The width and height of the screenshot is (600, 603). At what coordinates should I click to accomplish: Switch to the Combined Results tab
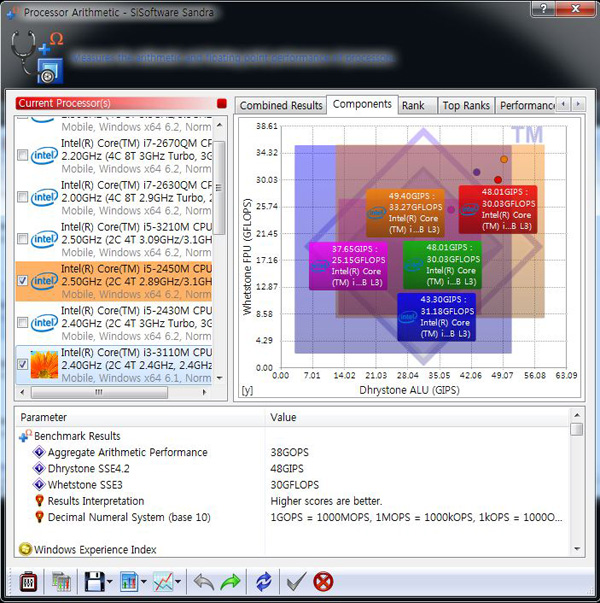point(281,105)
